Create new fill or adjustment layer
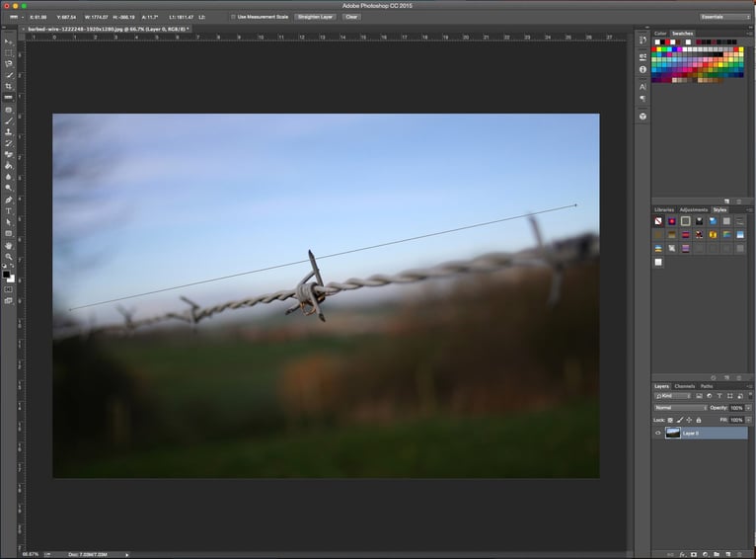The image size is (756, 559). coord(705,555)
